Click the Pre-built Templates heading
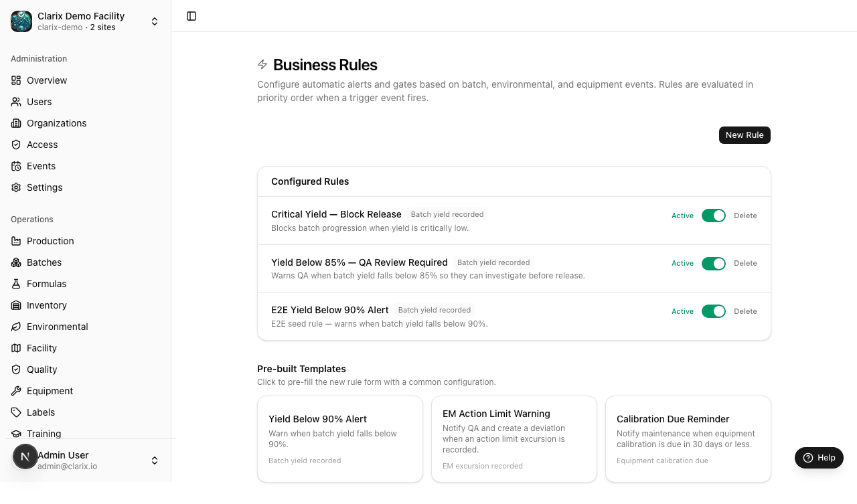Image resolution: width=857 pixels, height=504 pixels. (301, 369)
